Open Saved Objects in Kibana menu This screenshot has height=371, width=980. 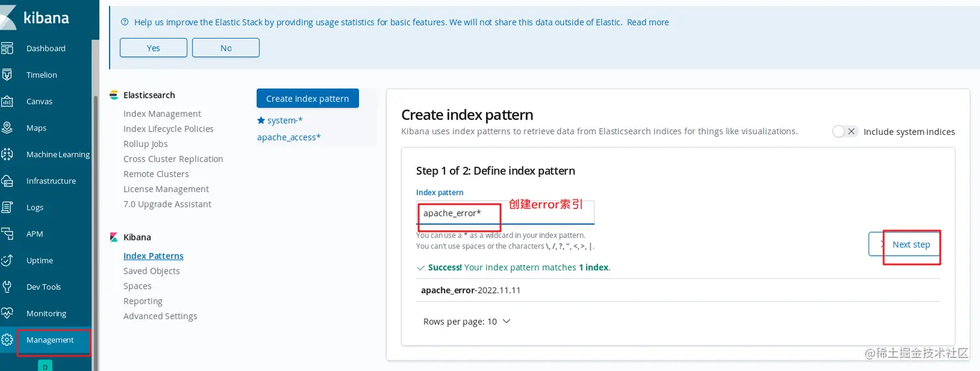[x=152, y=271]
